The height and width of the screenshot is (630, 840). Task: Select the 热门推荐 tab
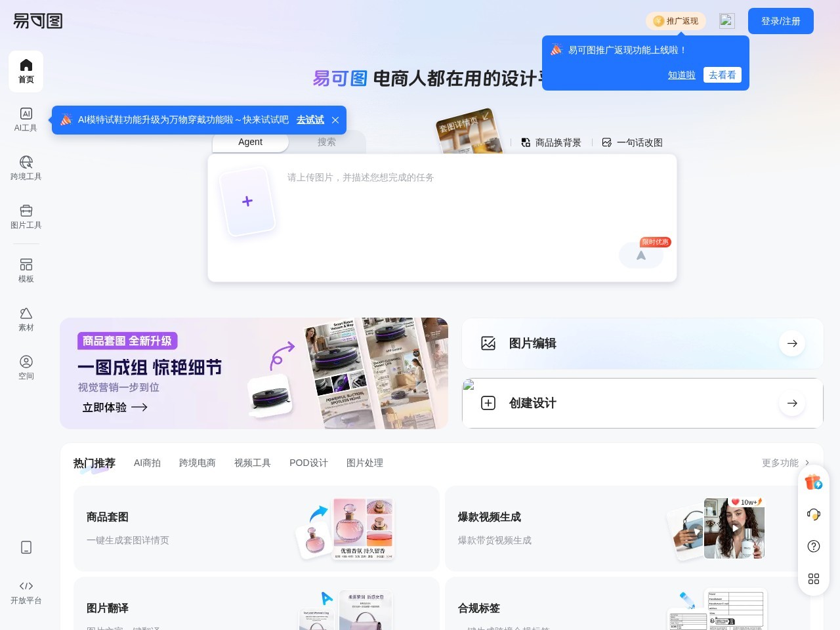(x=94, y=463)
